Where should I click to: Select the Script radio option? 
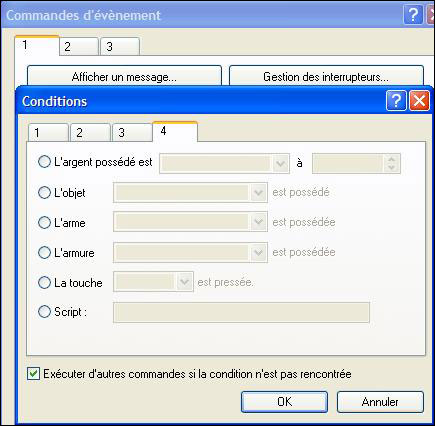point(44,312)
